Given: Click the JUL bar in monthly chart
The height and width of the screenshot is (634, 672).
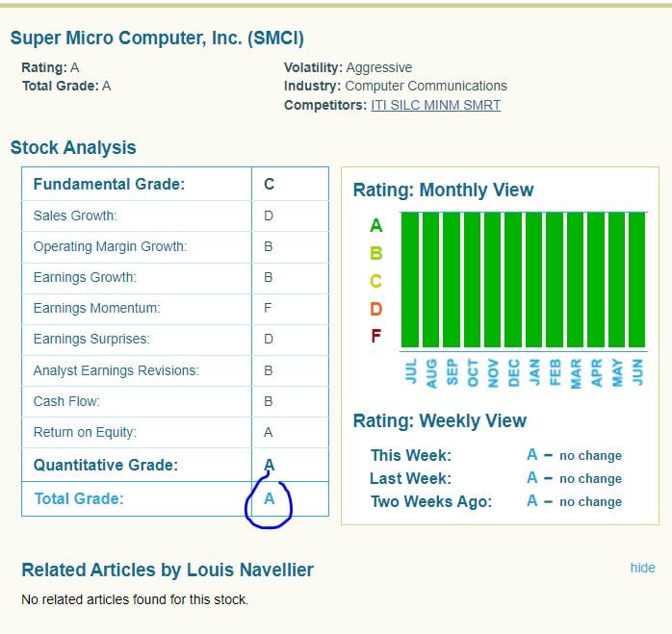Looking at the screenshot, I should 410,280.
